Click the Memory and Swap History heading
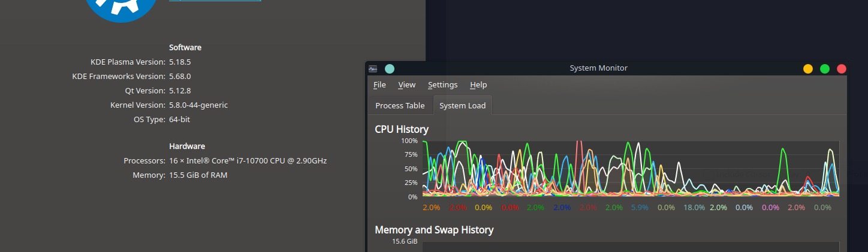This screenshot has height=252, width=868. [x=434, y=230]
